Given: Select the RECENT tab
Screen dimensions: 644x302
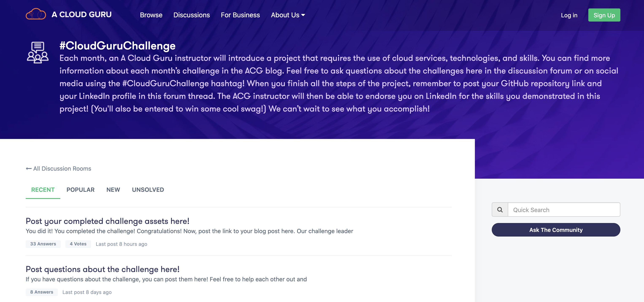Looking at the screenshot, I should (x=43, y=190).
